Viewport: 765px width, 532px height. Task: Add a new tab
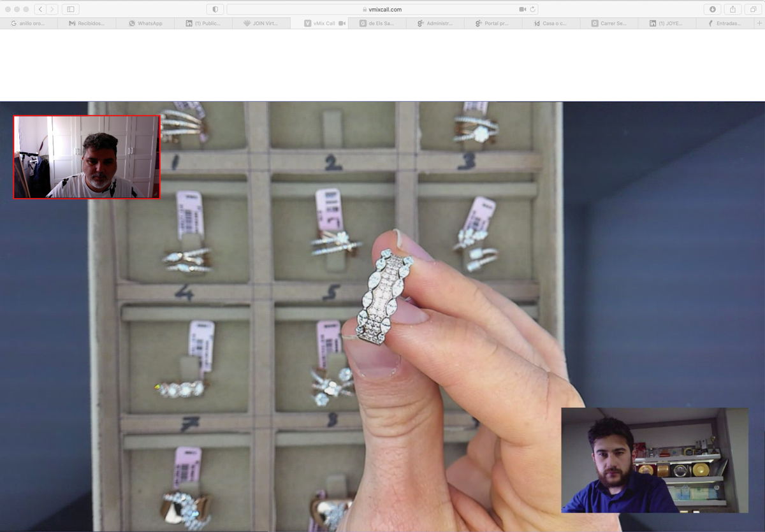[x=759, y=23]
